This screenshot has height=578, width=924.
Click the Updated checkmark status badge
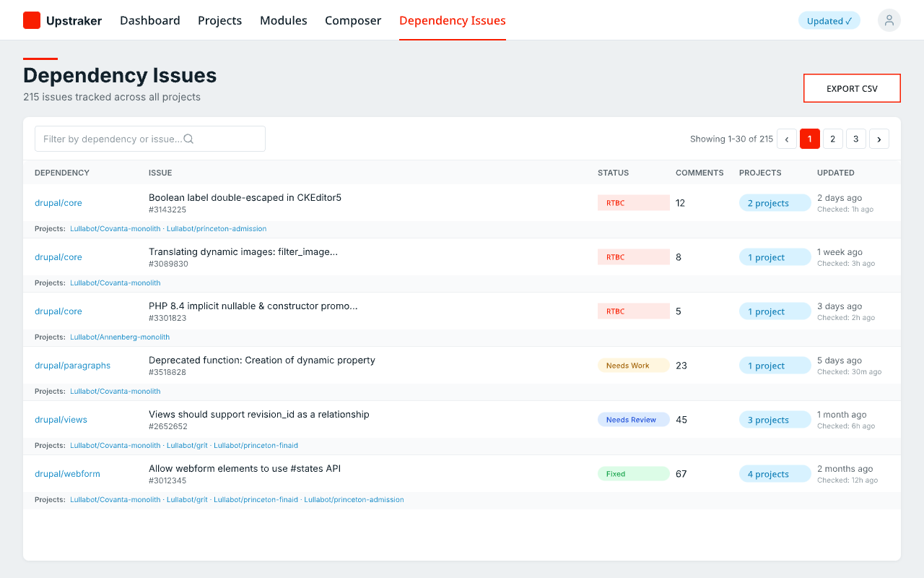click(x=829, y=20)
